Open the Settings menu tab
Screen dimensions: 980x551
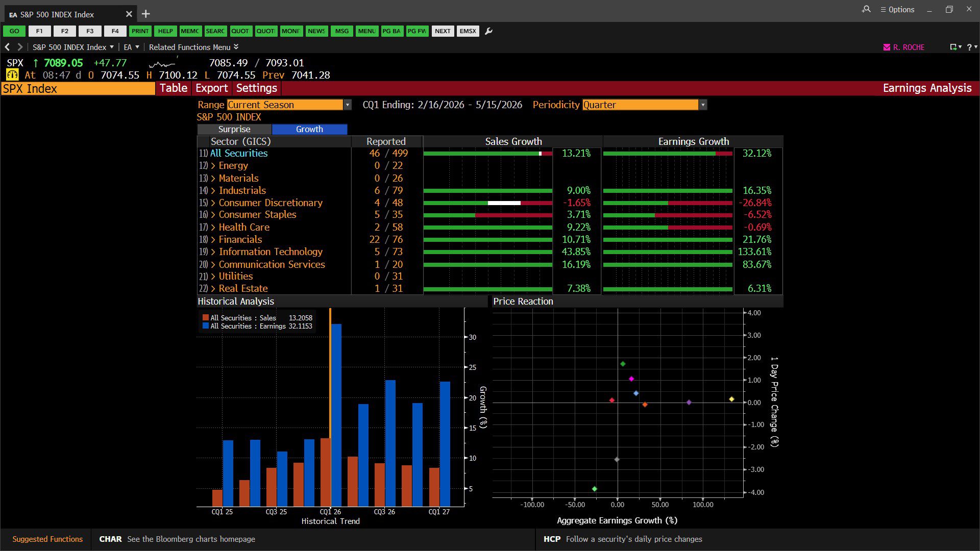click(256, 88)
